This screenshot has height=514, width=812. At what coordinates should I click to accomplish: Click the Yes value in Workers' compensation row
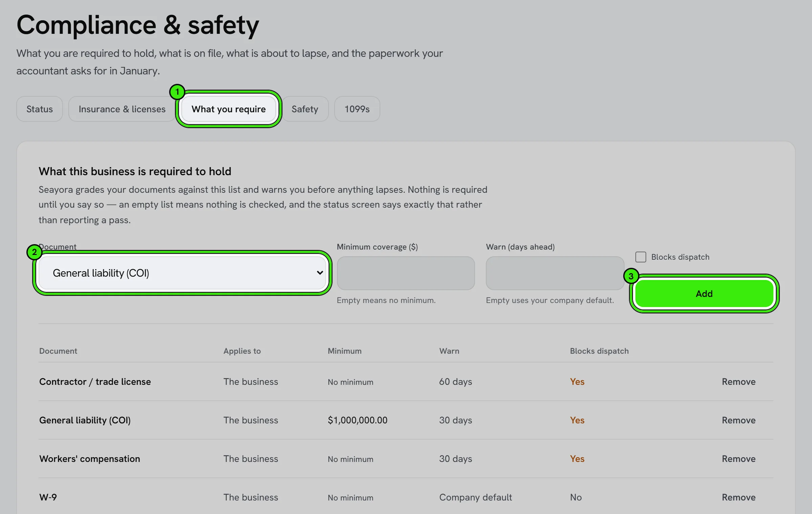click(x=577, y=459)
